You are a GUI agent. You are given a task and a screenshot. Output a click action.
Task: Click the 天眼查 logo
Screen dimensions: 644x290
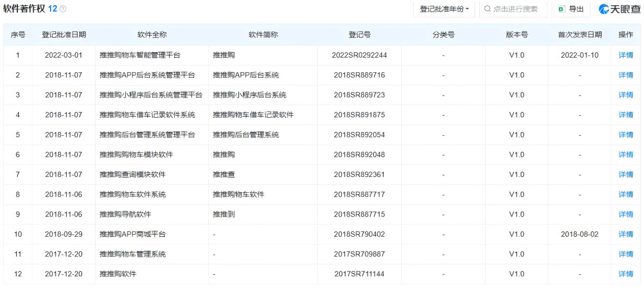[x=619, y=9]
